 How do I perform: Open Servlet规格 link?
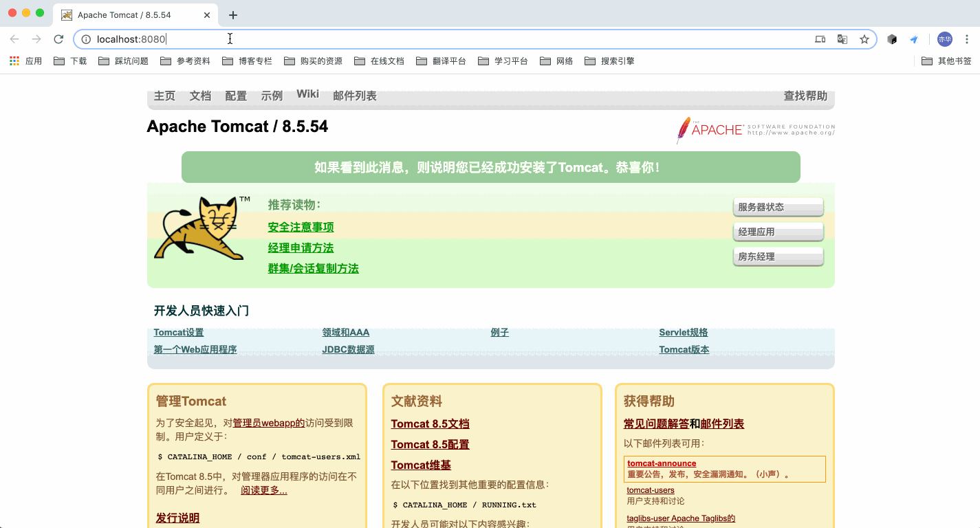[684, 332]
